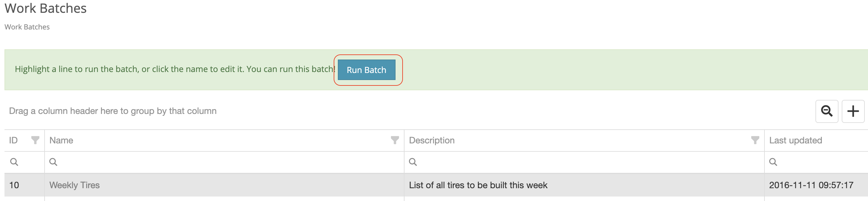Focus the Last updated search field

tap(816, 162)
